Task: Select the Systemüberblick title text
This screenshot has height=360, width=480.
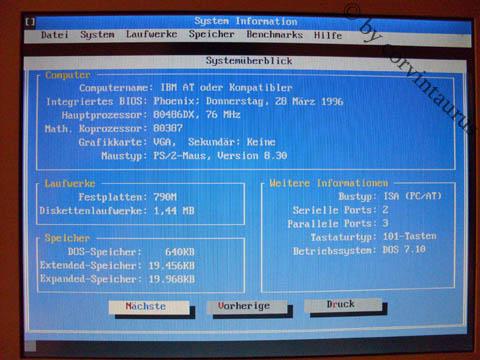Action: click(x=249, y=61)
